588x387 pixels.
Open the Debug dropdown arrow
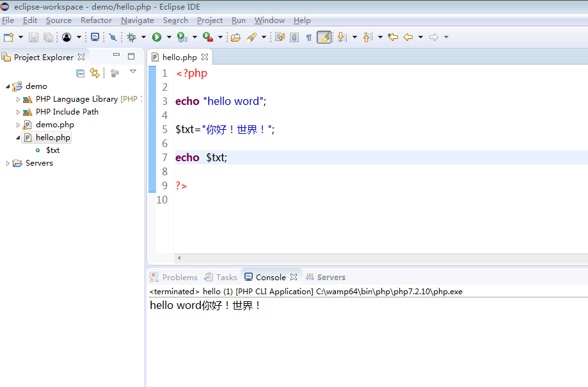coord(143,37)
